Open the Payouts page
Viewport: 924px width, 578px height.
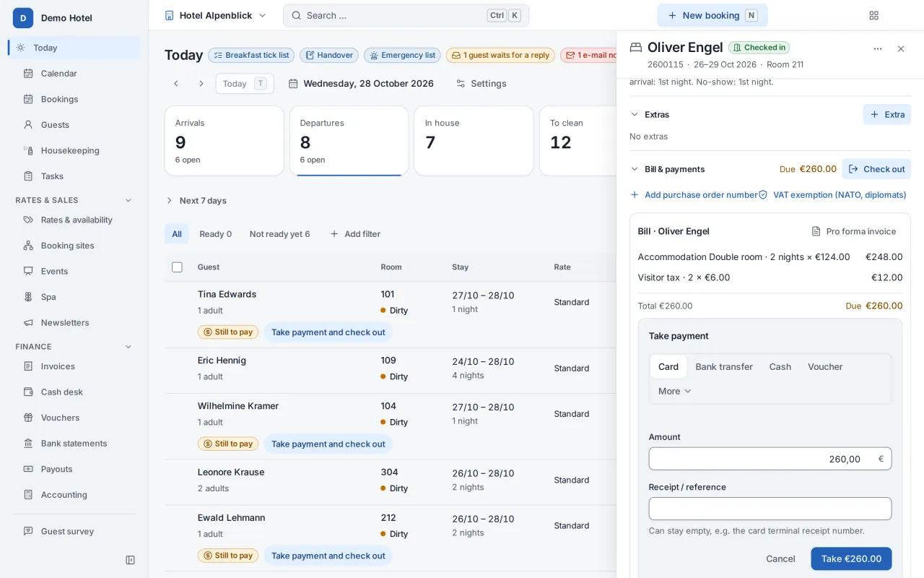point(74,469)
